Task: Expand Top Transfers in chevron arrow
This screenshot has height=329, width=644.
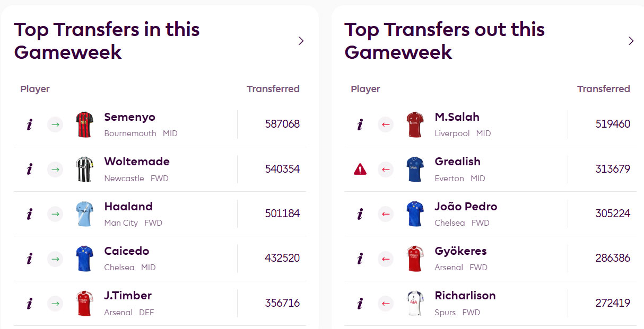Action: (x=301, y=41)
